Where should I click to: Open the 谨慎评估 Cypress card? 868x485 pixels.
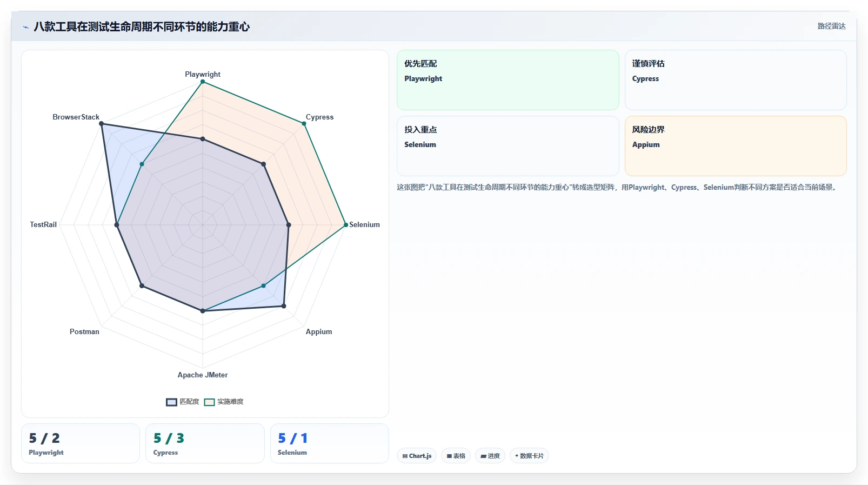(736, 80)
